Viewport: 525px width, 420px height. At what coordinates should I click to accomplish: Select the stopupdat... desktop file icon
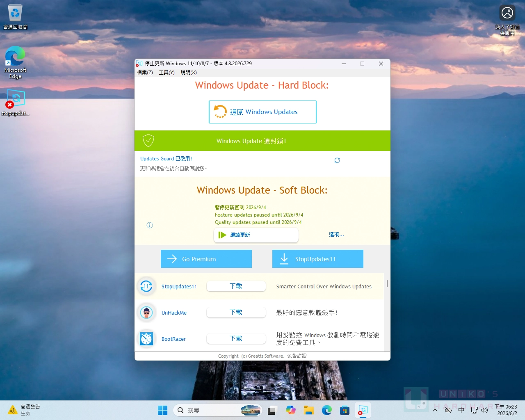[15, 103]
